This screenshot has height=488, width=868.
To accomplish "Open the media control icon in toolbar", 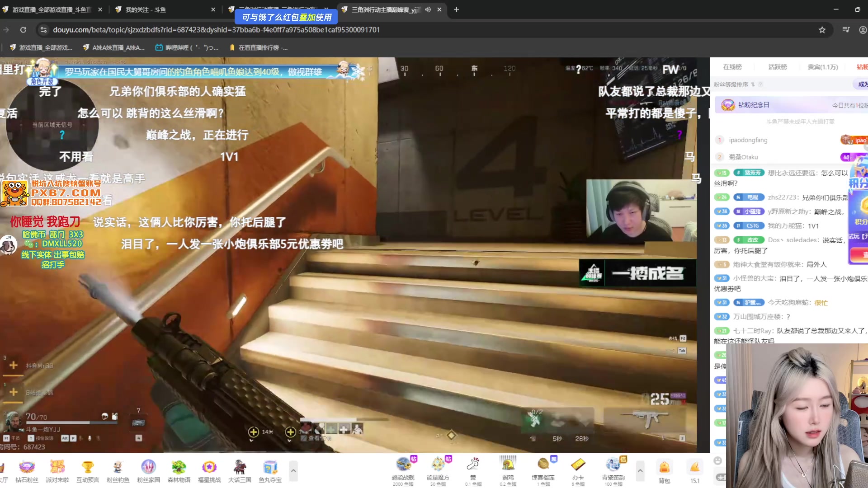I will coord(846,30).
